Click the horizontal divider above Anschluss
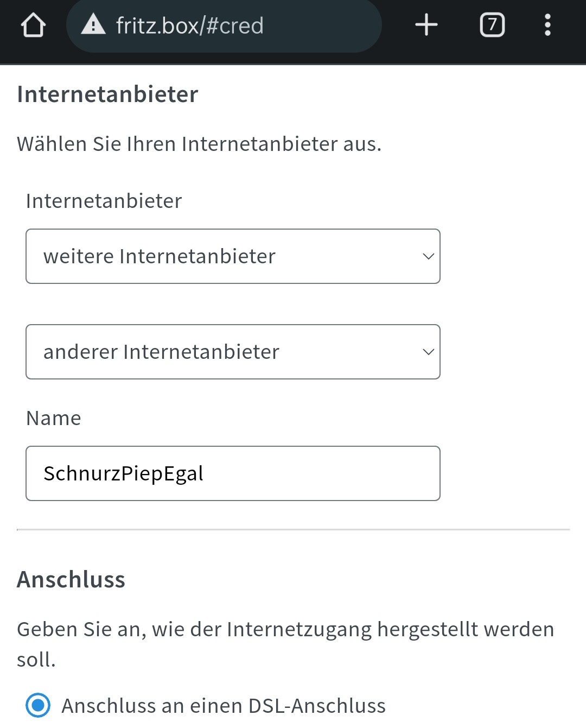The height and width of the screenshot is (728, 586). pos(293,529)
